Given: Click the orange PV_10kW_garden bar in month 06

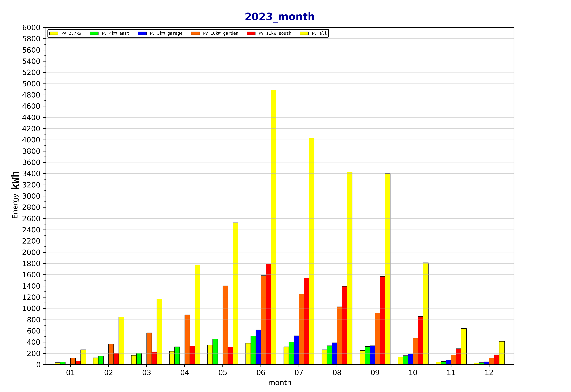Looking at the screenshot, I should [x=263, y=320].
